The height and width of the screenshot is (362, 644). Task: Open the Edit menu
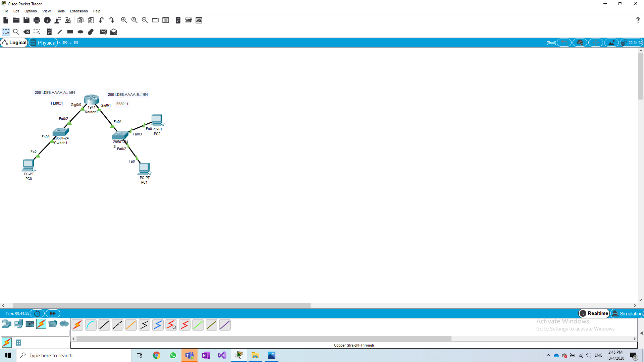(16, 11)
